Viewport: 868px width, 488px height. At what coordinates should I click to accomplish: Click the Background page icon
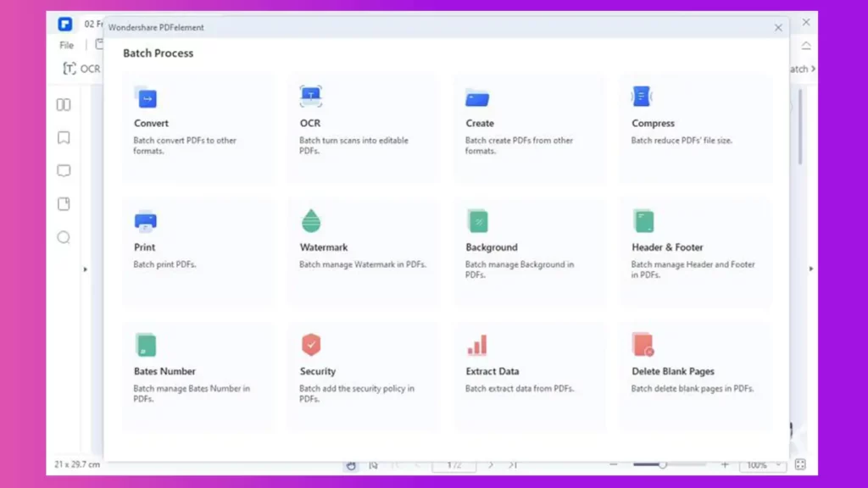[478, 221]
